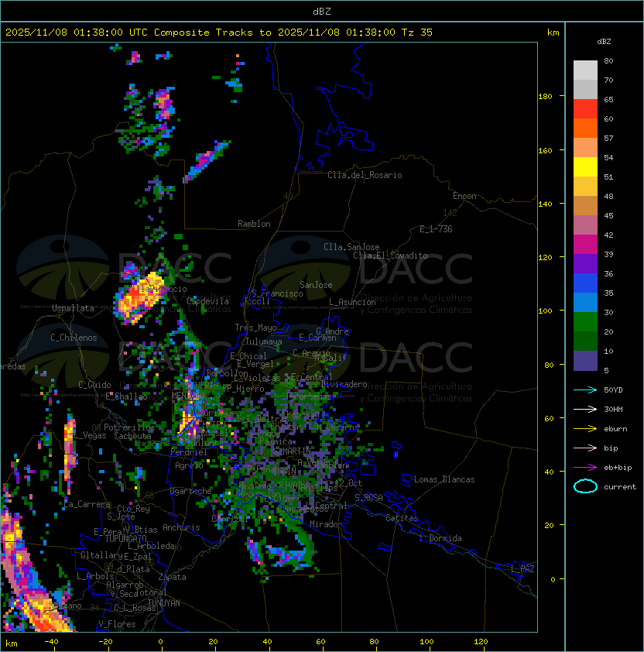Click the '-40' tick on horizontal km axis

pos(51,642)
